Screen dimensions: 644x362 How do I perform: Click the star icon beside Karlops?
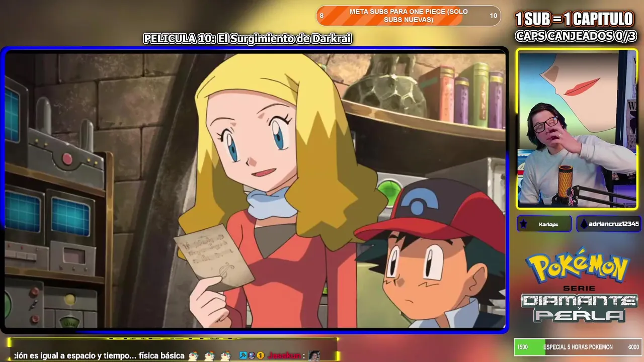[524, 224]
